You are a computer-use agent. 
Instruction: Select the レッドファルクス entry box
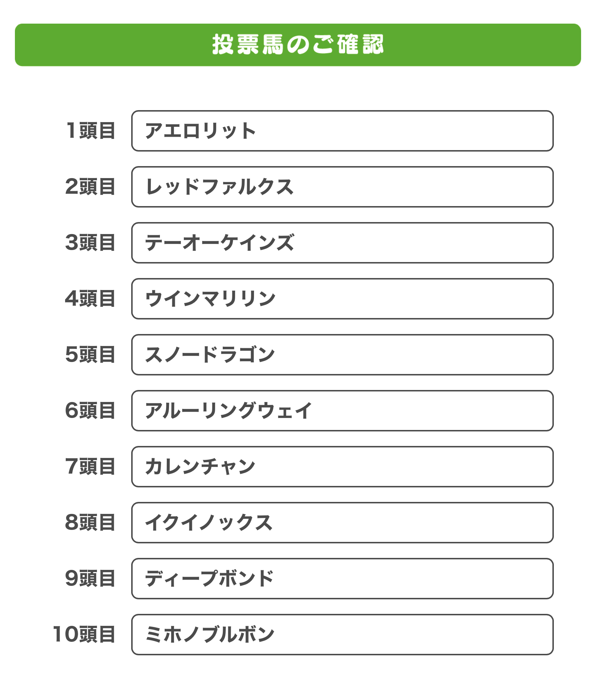(342, 187)
